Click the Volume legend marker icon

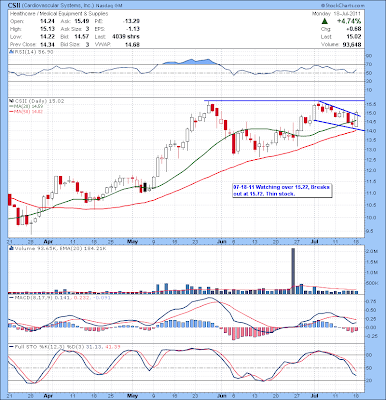[x=11, y=248]
